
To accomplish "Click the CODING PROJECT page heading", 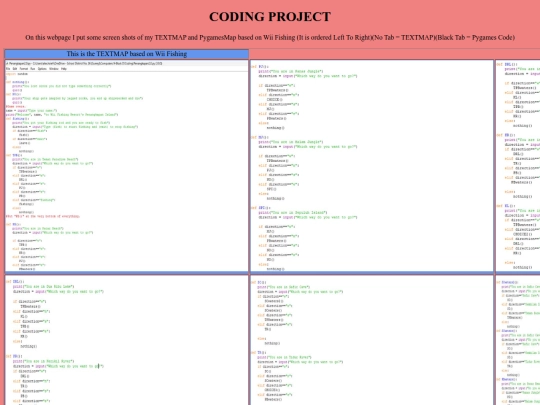I will pyautogui.click(x=270, y=17).
